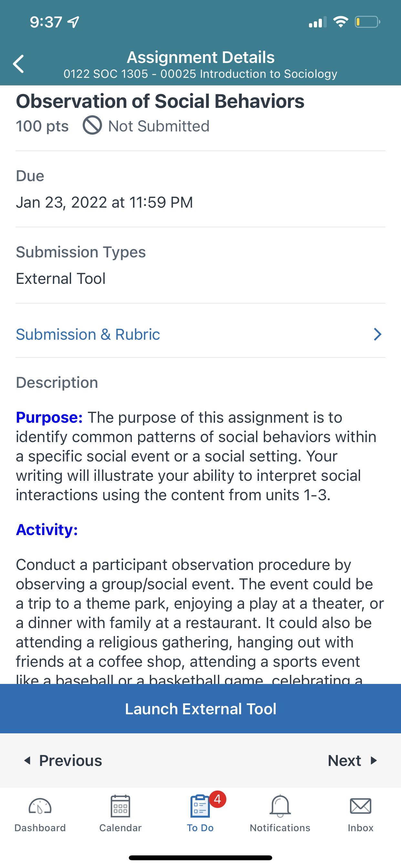Select the To Do clipboard icon

pyautogui.click(x=200, y=806)
